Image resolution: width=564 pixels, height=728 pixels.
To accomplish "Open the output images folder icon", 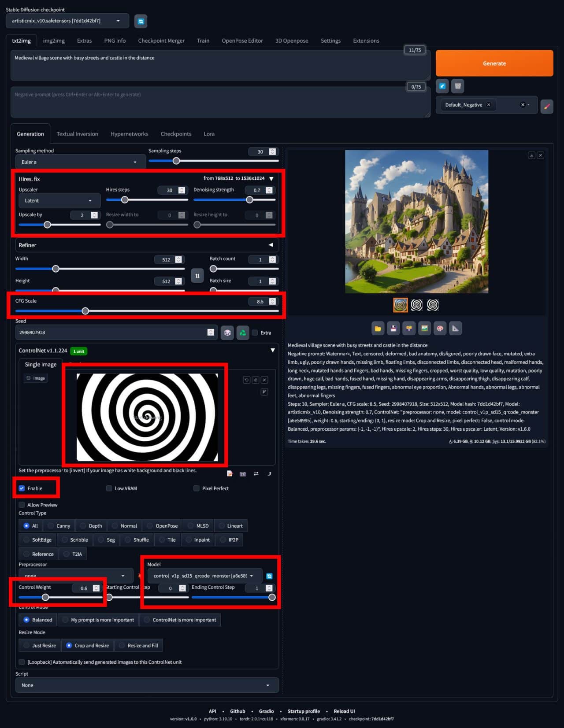I will (x=378, y=329).
